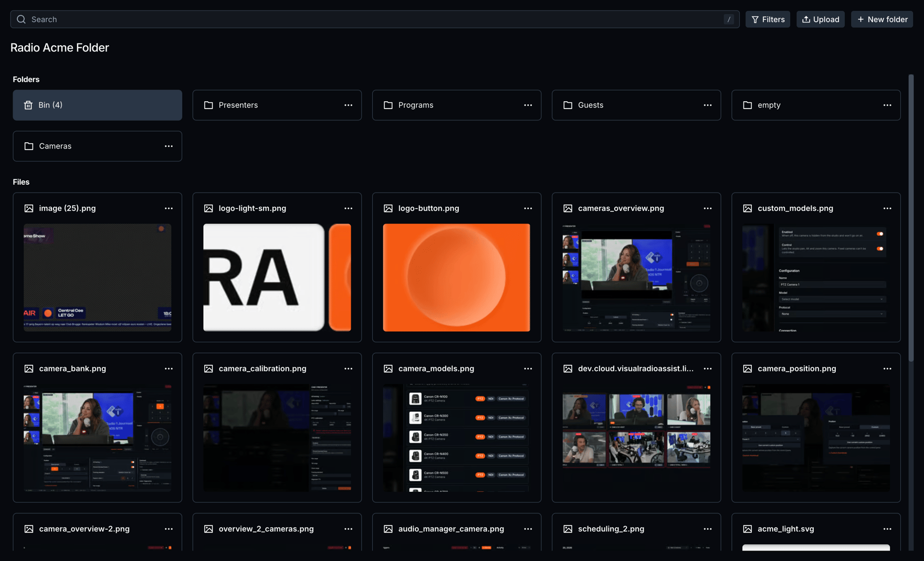Open the camera_models.png thumbnail

(457, 438)
